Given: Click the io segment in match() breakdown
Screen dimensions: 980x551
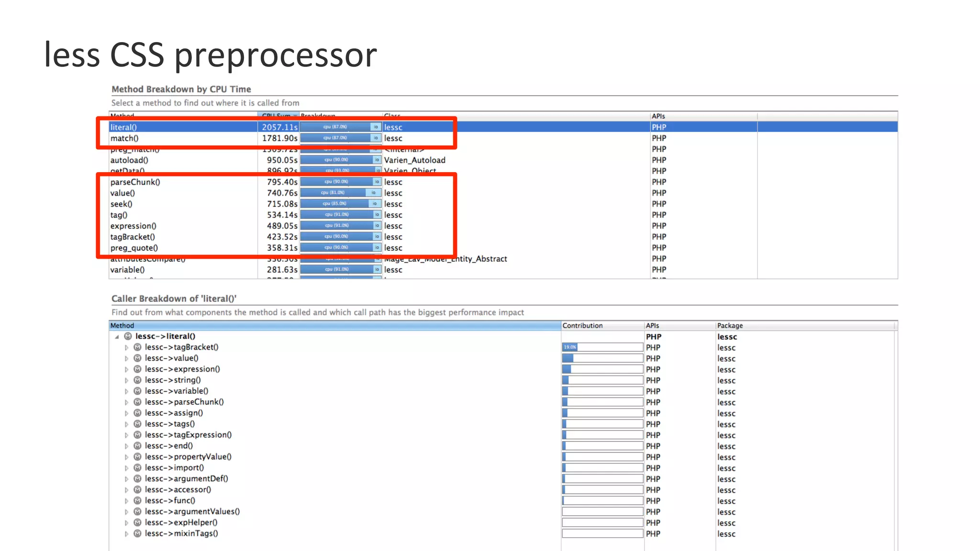Looking at the screenshot, I should coord(376,138).
